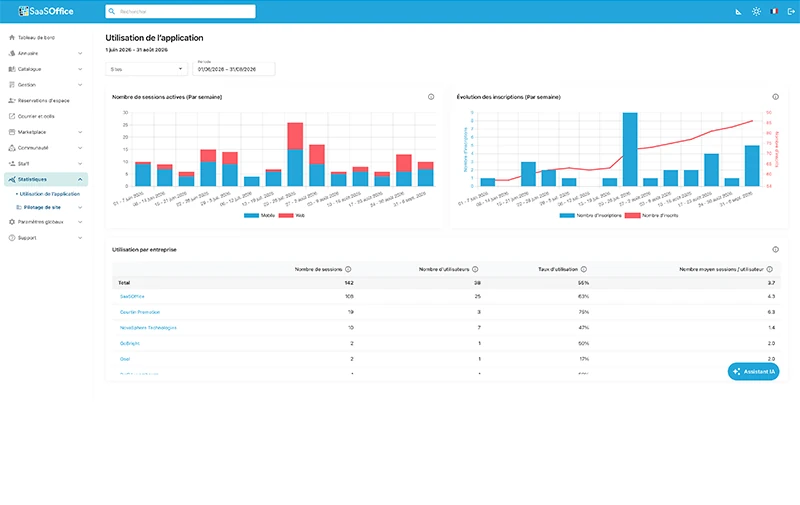This screenshot has height=505, width=800.
Task: Open the Assistant IA button
Action: click(x=754, y=371)
